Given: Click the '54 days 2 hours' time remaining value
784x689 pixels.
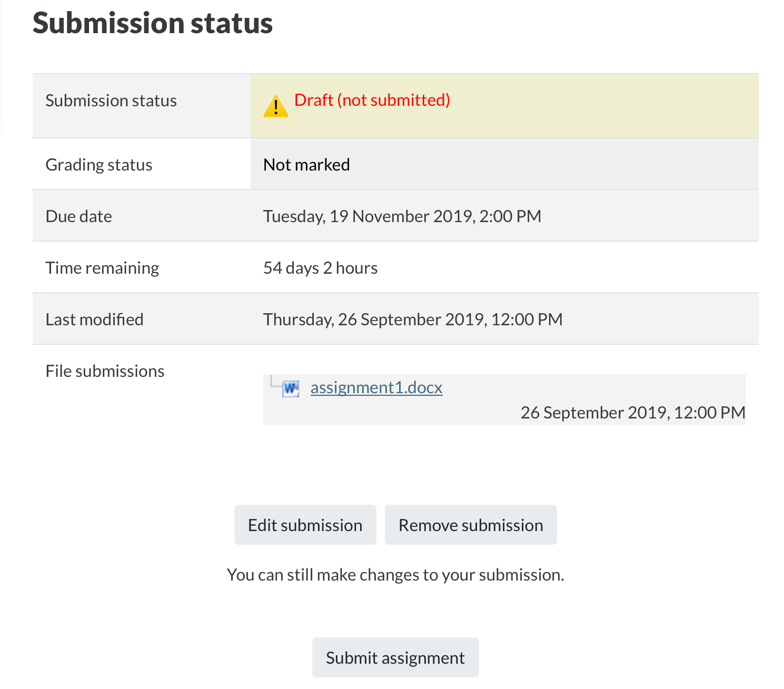Looking at the screenshot, I should pos(320,268).
